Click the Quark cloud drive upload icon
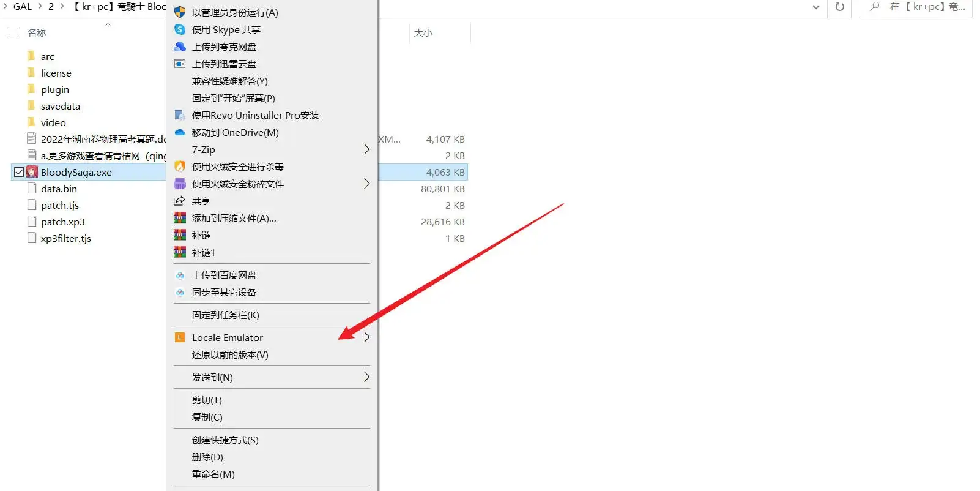 click(180, 47)
